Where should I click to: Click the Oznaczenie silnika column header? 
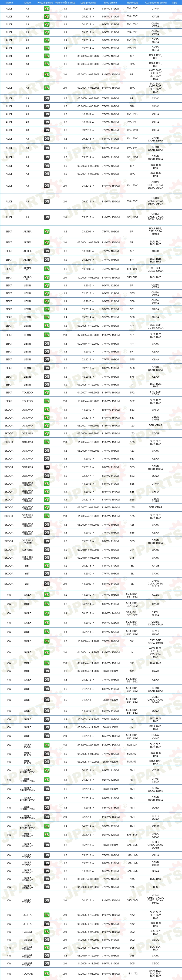tap(156, 2)
